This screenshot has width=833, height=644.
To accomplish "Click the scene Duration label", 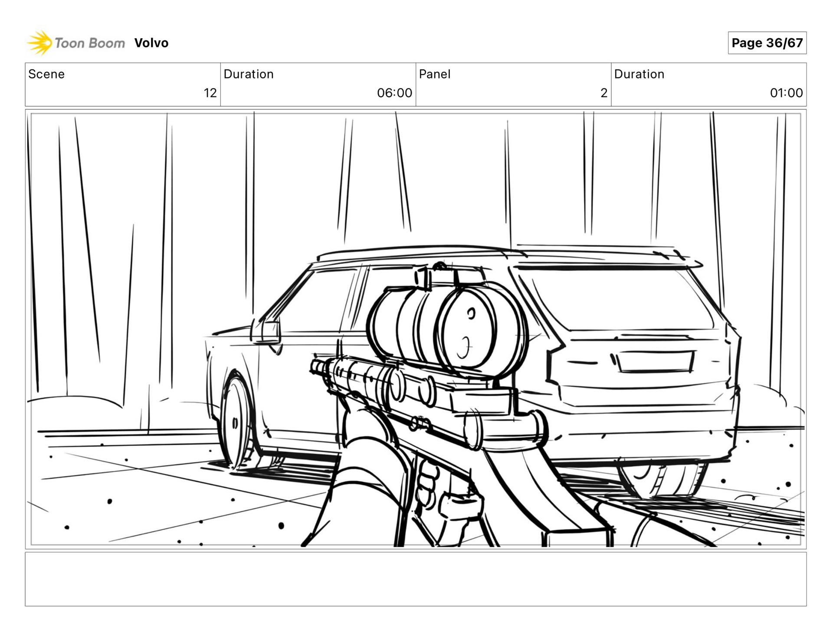I will (x=249, y=74).
